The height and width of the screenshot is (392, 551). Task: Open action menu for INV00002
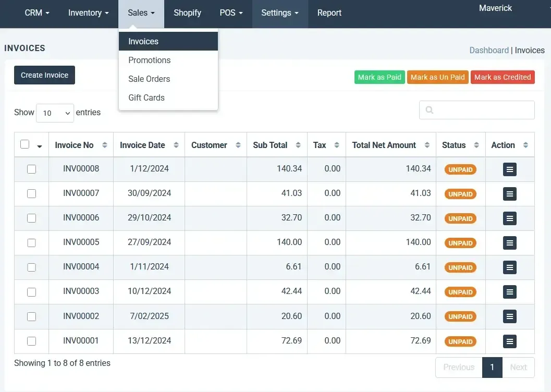[509, 316]
